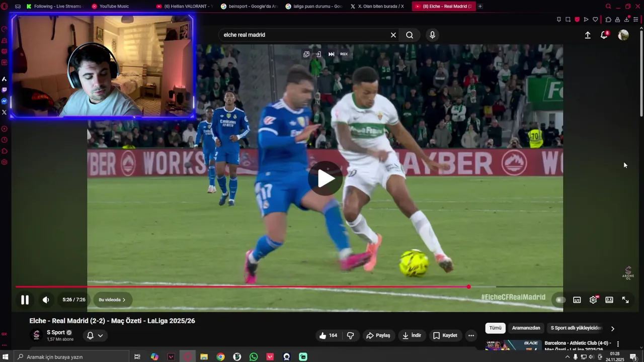The image size is (644, 362).
Task: Click the Kaydet save button
Action: 445,335
